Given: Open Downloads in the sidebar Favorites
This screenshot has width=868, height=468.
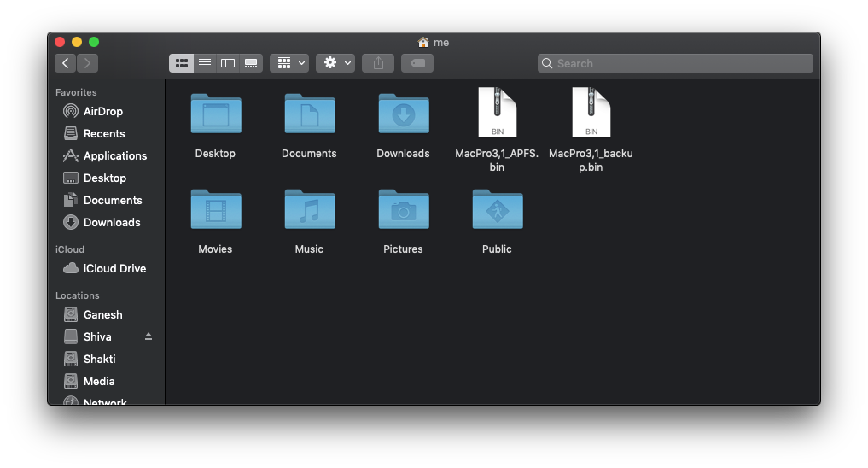Looking at the screenshot, I should click(107, 222).
